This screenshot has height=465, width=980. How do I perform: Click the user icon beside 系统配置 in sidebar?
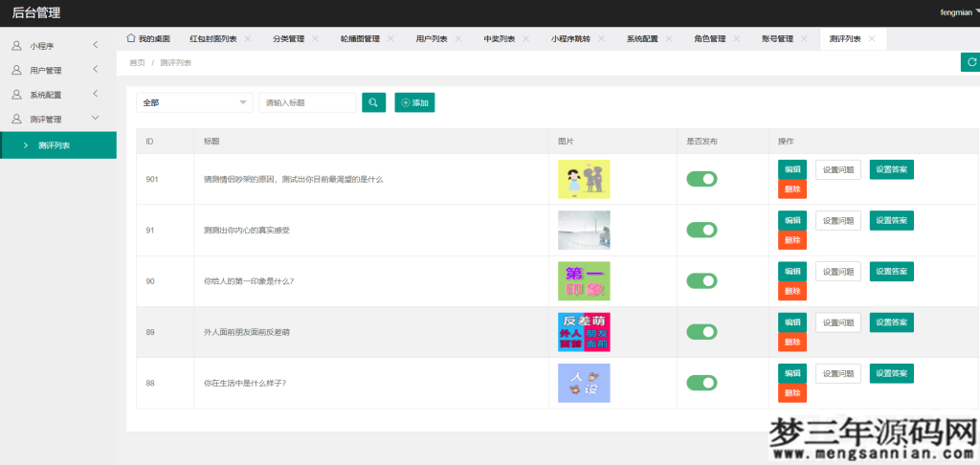pyautogui.click(x=17, y=95)
